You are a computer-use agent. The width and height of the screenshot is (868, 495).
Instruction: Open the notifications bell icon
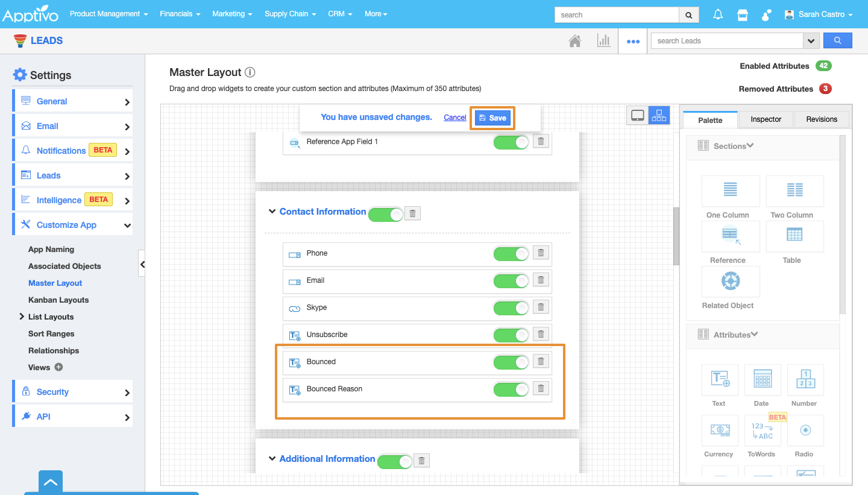tap(718, 14)
